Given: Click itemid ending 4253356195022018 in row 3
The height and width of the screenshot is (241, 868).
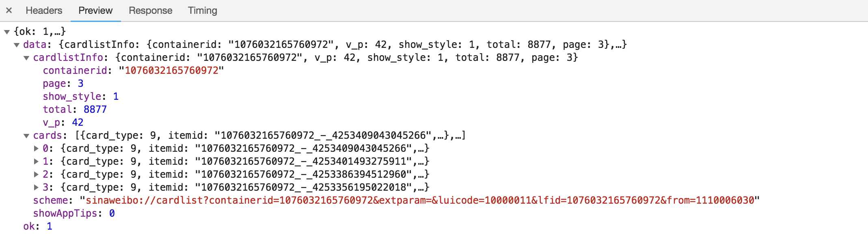Looking at the screenshot, I should click(304, 187).
